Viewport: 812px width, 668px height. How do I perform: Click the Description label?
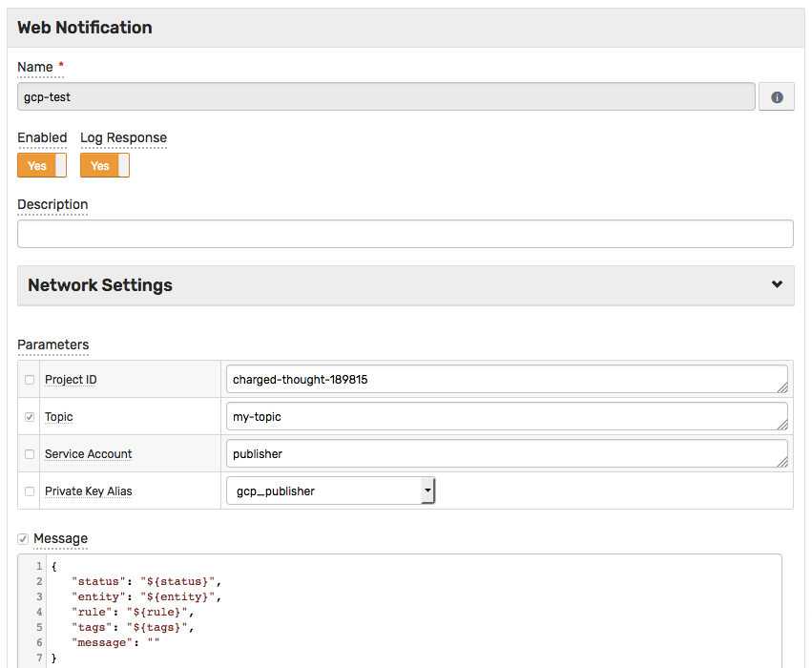(52, 204)
